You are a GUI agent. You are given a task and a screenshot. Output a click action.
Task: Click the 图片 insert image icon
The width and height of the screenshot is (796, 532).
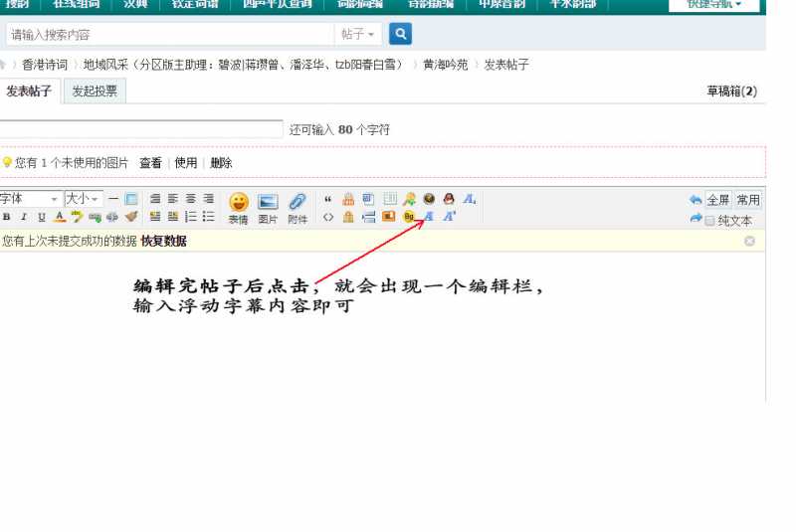click(x=268, y=206)
